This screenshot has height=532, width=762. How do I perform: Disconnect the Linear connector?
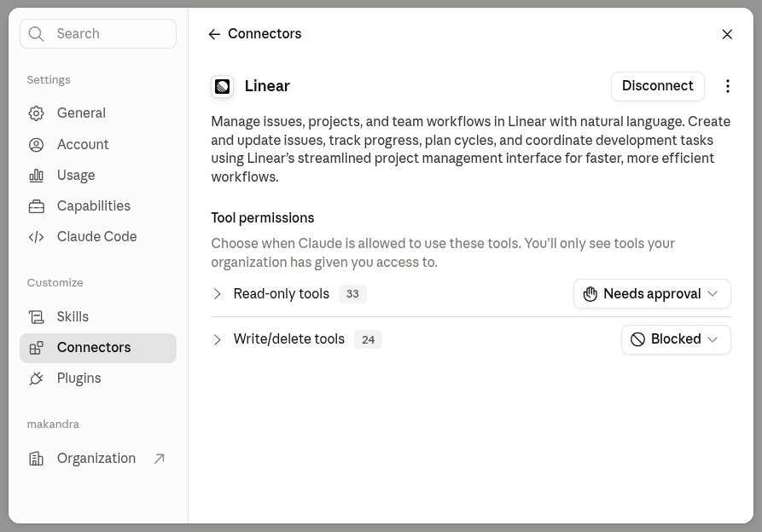click(658, 86)
